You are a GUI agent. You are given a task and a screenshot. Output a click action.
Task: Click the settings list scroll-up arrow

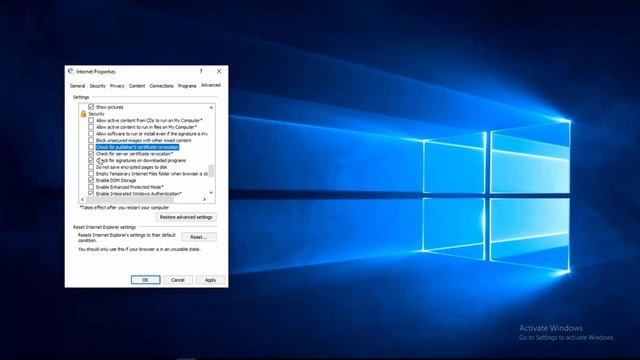click(211, 108)
